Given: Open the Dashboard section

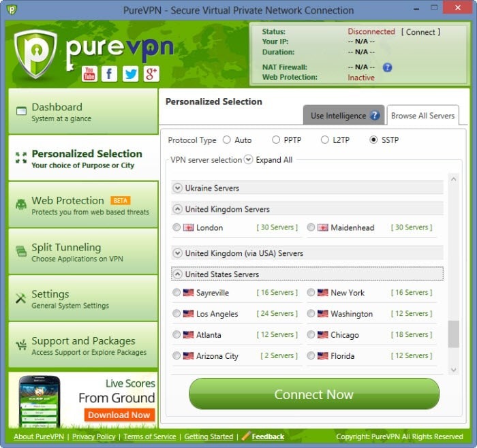Looking at the screenshot, I should pyautogui.click(x=83, y=111).
